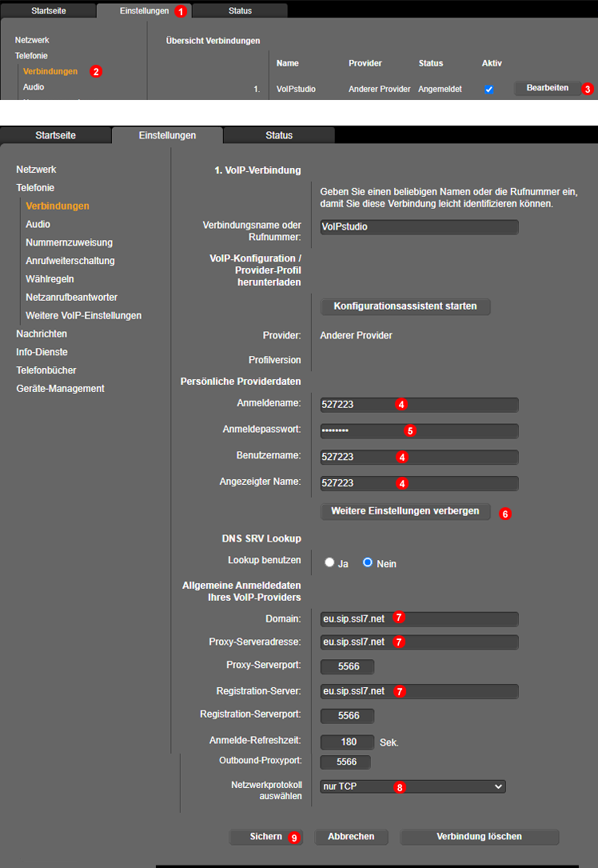Click inside the Anmeldepasswort field
Viewport: 598px width, 868px height.
tap(419, 430)
